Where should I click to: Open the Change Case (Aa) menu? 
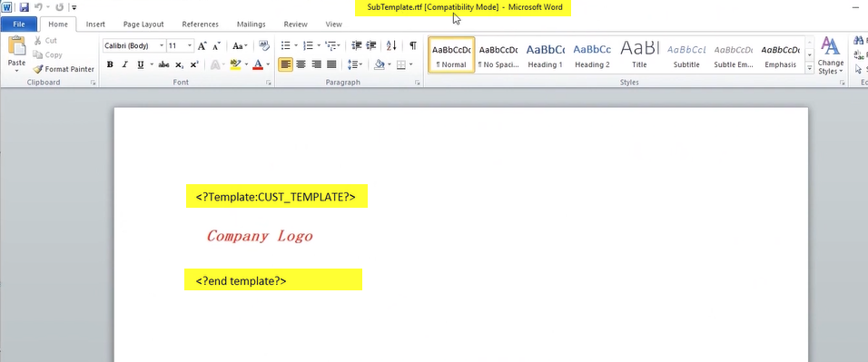click(240, 46)
